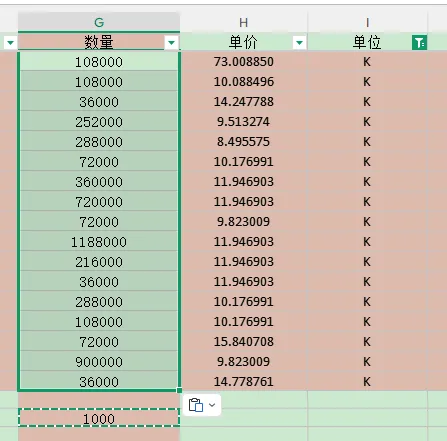
Task: Select quantity 72000 in the 15.840708 row
Action: tap(99, 342)
